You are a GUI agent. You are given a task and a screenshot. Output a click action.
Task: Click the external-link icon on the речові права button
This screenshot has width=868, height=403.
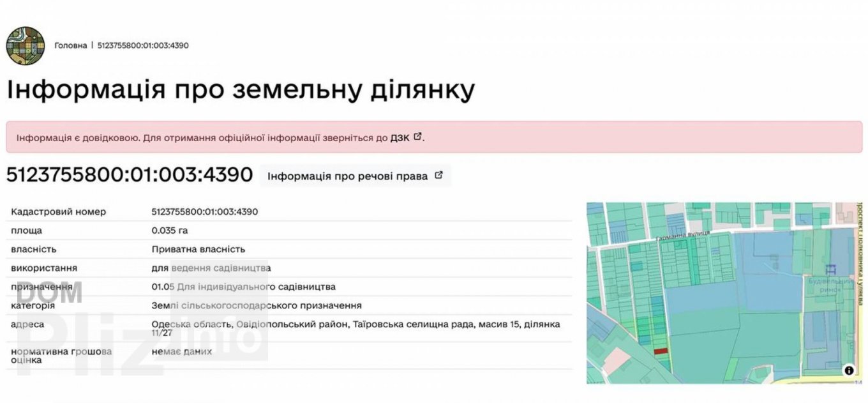(x=438, y=176)
